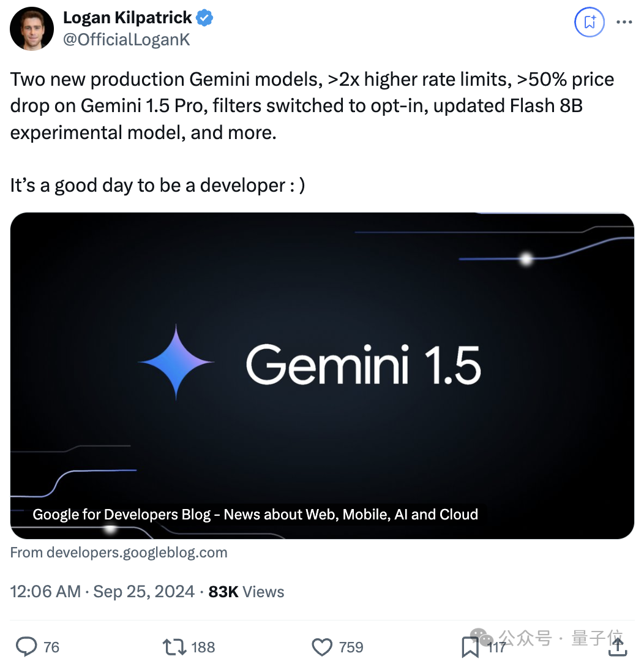This screenshot has height=664, width=644.
Task: Open the three-dot more options menu
Action: (624, 23)
